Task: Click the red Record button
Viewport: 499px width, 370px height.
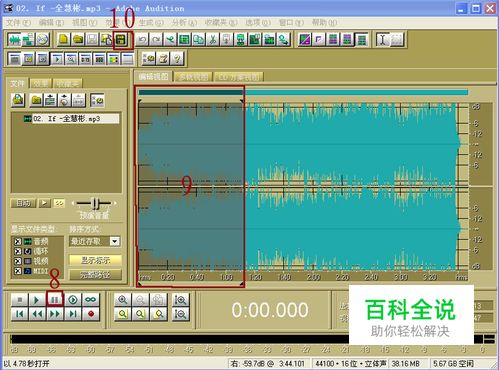Action: click(x=91, y=314)
